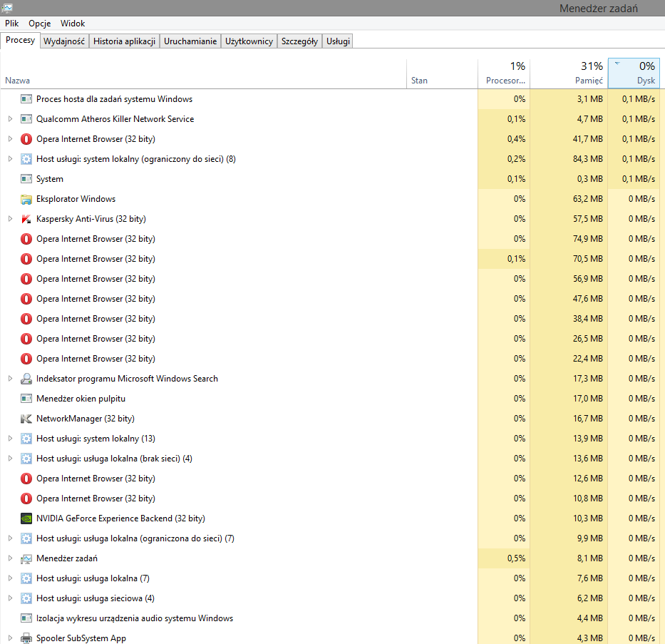Switch to the Wydajność tab
The width and height of the screenshot is (665, 644).
pyautogui.click(x=64, y=41)
